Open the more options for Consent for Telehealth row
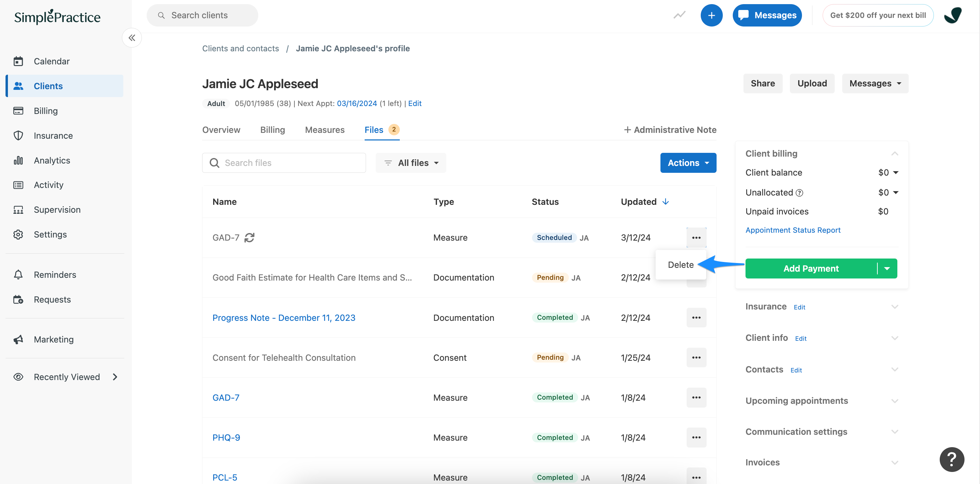The image size is (980, 484). tap(696, 357)
